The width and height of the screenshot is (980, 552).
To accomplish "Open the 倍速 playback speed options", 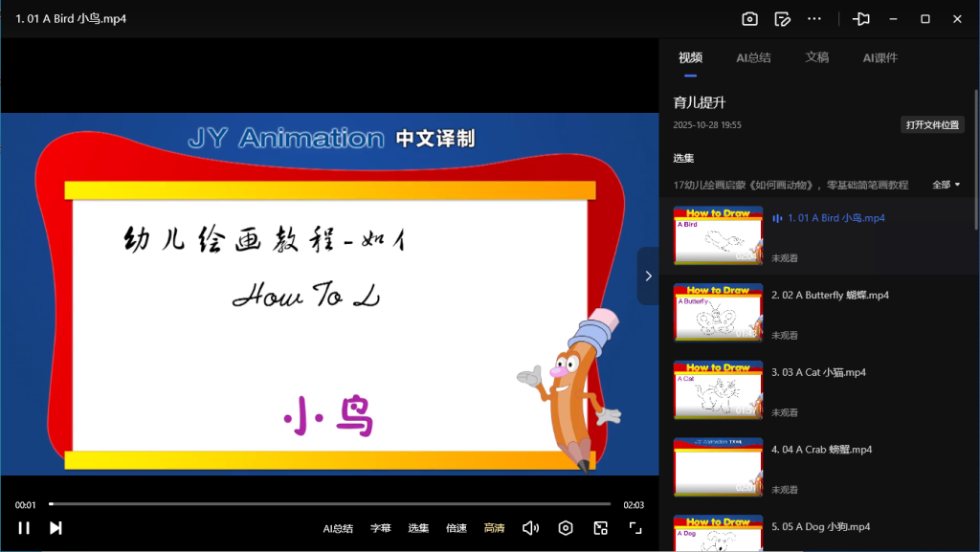I will coord(457,527).
